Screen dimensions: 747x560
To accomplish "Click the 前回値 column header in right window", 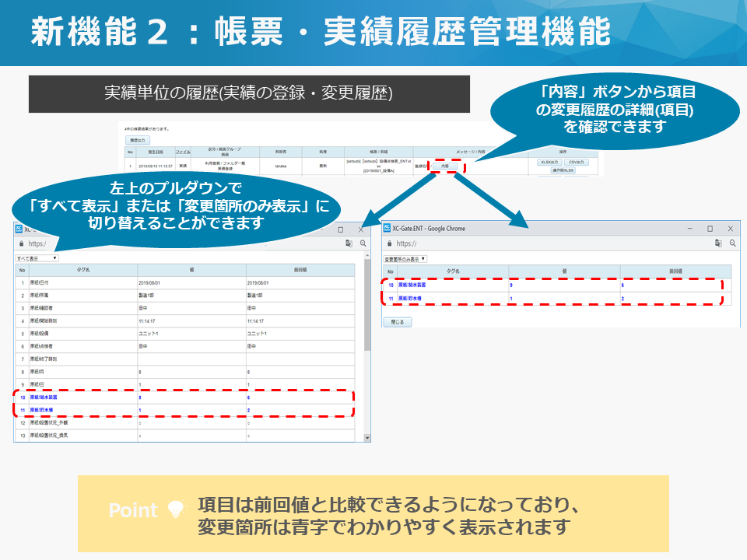I will 675,271.
